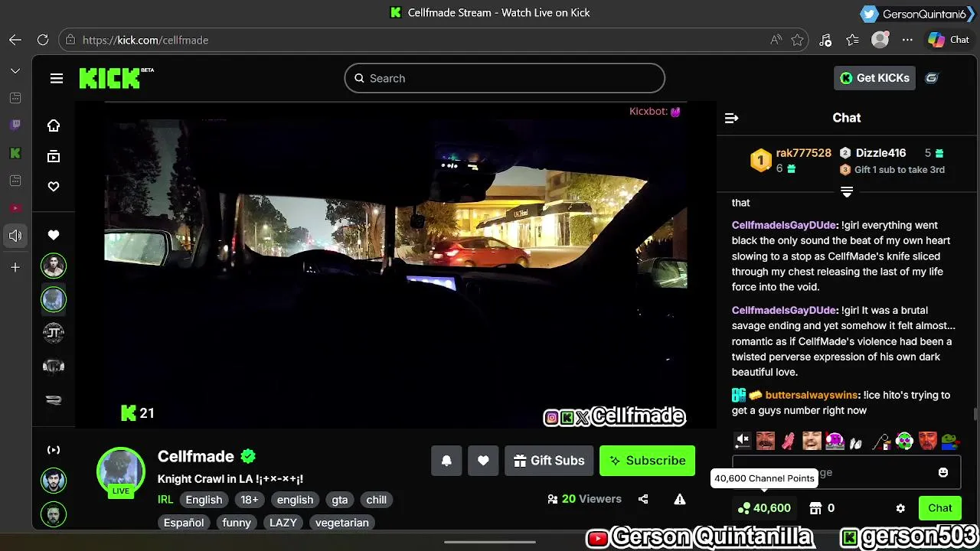Screen dimensions: 980x551
Task: Select the pink praying hands emote
Action: coord(789,441)
